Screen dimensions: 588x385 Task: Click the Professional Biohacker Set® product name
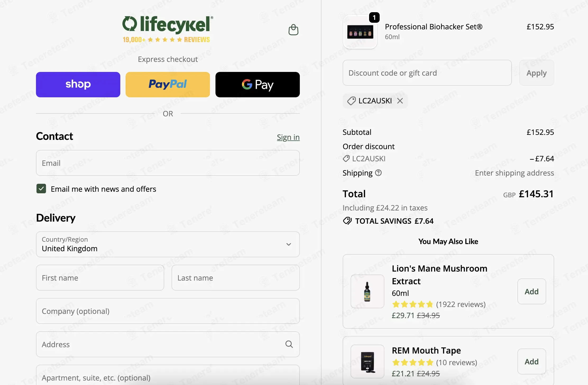pos(434,27)
